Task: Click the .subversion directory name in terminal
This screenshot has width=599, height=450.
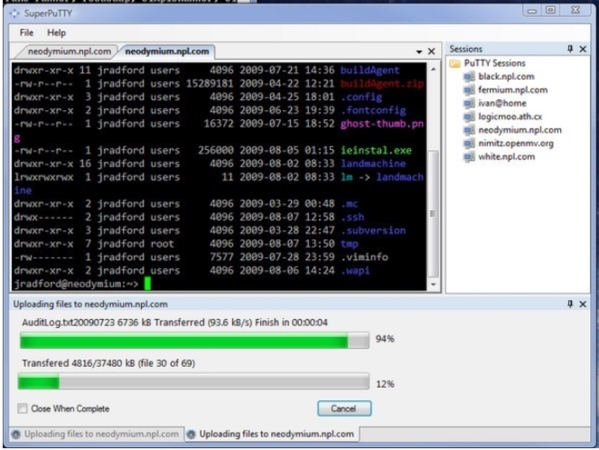Action: [x=373, y=230]
